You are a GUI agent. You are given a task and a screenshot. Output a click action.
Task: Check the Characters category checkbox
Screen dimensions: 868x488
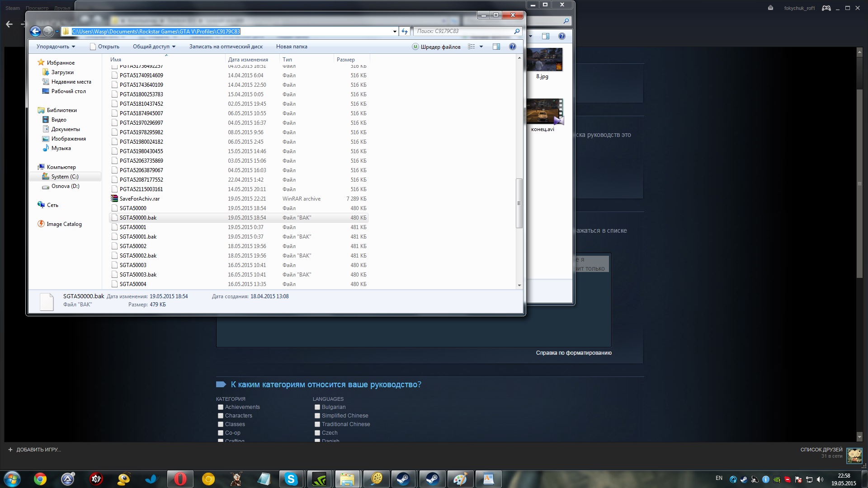(x=221, y=416)
